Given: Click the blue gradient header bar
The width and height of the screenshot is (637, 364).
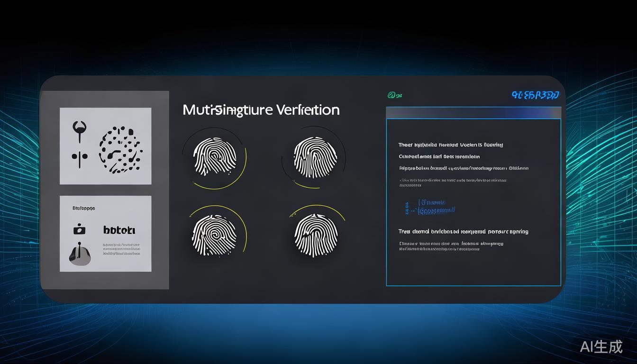Looking at the screenshot, I should coord(473,113).
